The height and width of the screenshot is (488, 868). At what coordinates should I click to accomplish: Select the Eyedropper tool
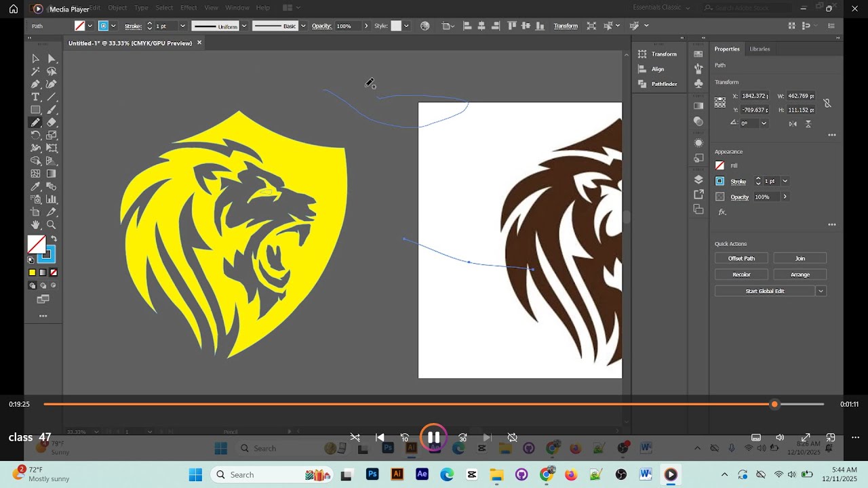[x=35, y=187]
